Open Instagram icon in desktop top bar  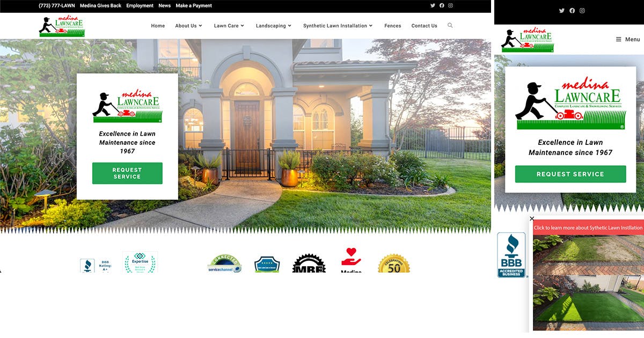(x=450, y=5)
